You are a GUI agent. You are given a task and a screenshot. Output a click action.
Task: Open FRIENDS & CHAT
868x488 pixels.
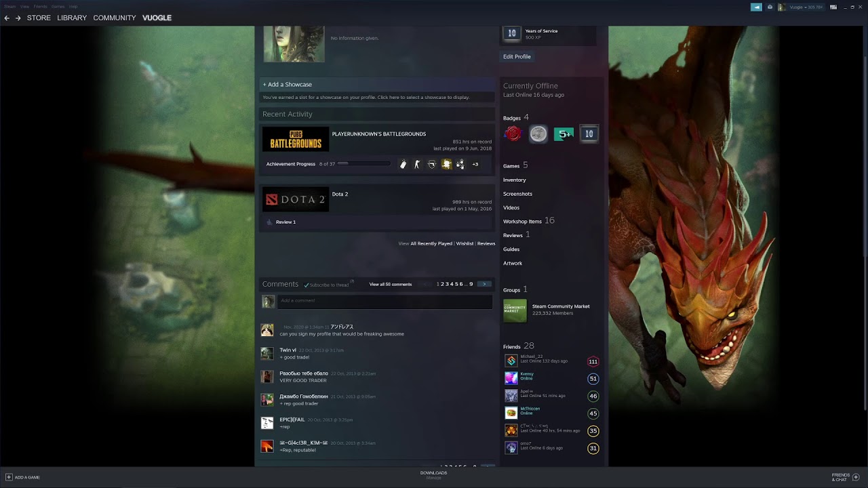coord(845,477)
